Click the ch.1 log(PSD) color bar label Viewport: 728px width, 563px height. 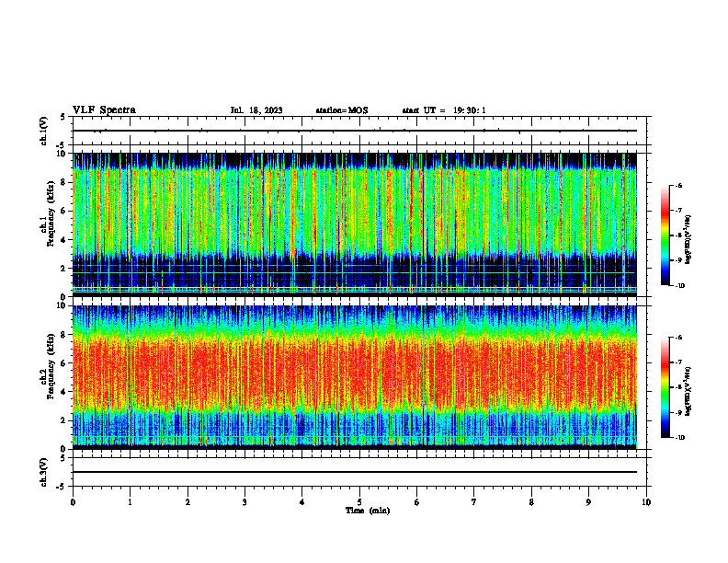coord(688,239)
